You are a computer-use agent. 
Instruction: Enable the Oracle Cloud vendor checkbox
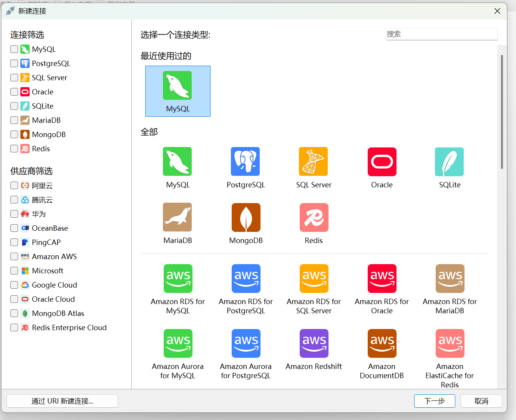[x=14, y=299]
